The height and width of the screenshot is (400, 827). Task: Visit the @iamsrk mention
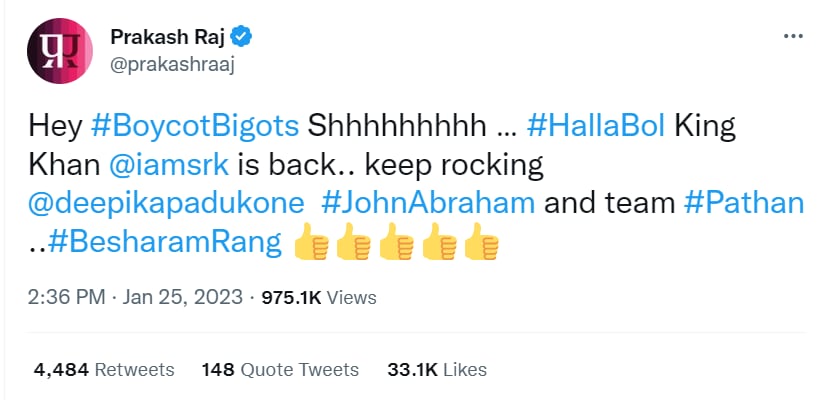point(169,166)
